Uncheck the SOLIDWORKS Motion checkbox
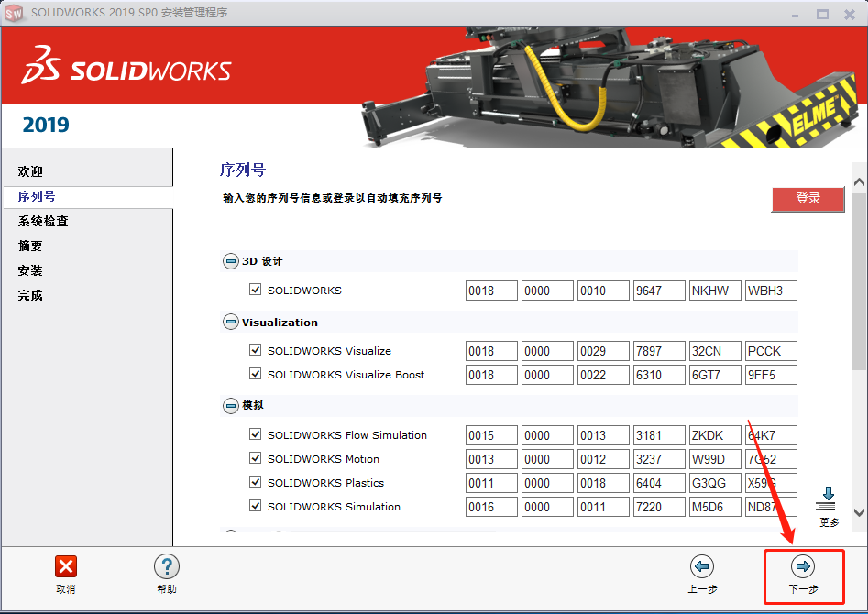868x614 pixels. click(254, 459)
